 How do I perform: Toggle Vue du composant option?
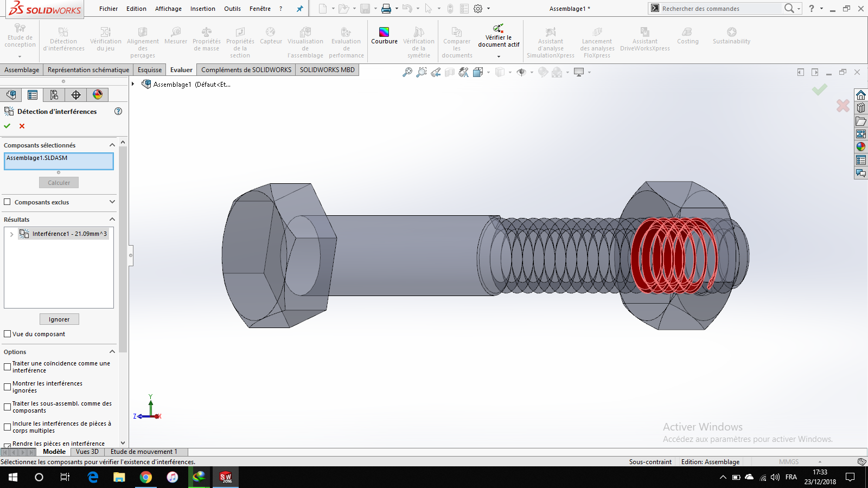tap(7, 334)
